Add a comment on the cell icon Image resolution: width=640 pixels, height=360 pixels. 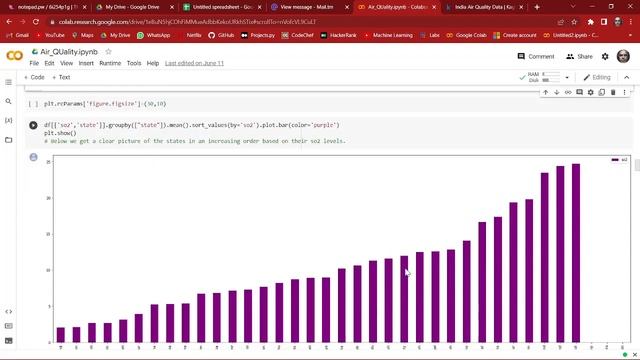(x=579, y=93)
